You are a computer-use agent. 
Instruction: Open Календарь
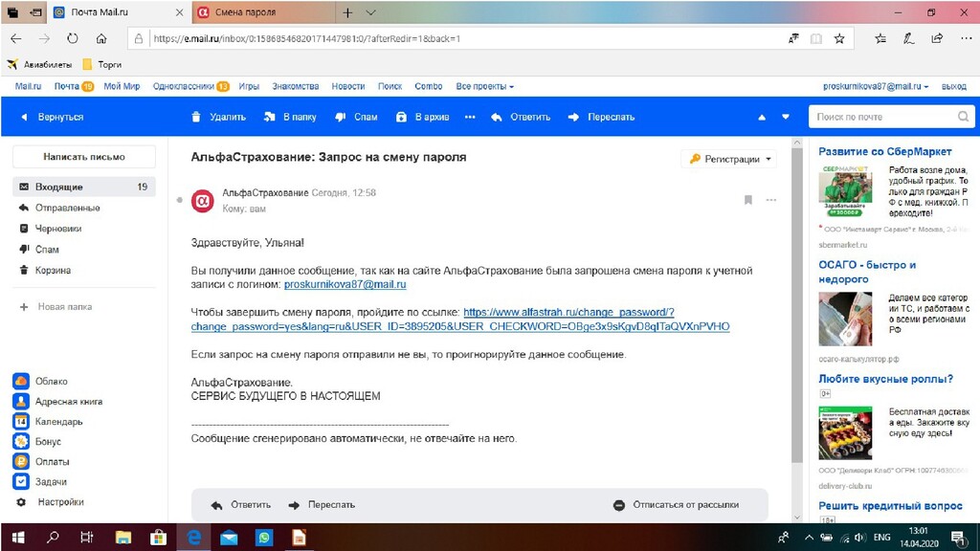[x=48, y=421]
